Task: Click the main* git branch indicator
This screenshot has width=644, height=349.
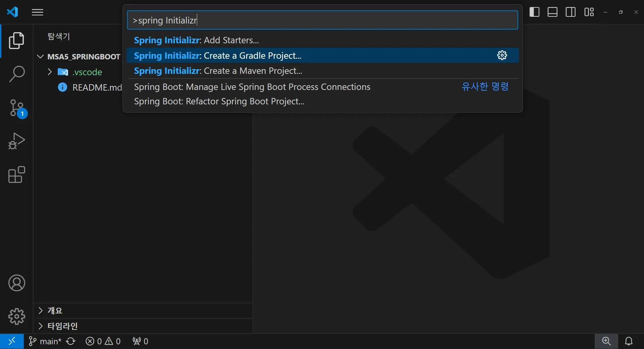Action: pos(45,341)
